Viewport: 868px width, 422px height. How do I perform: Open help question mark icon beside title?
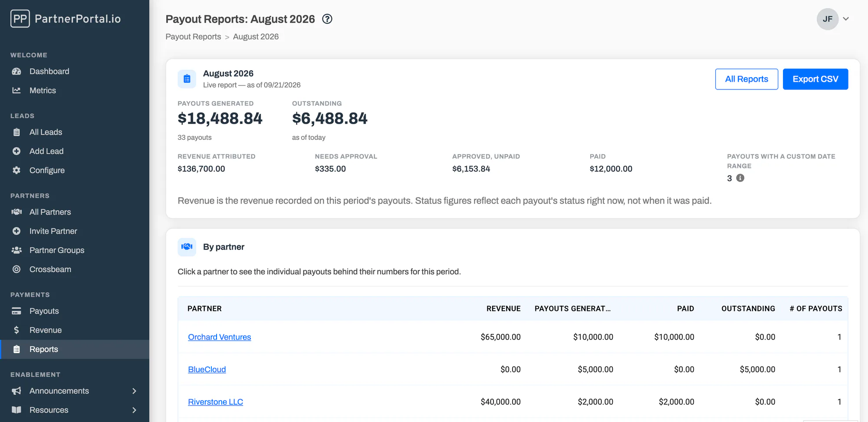(327, 19)
